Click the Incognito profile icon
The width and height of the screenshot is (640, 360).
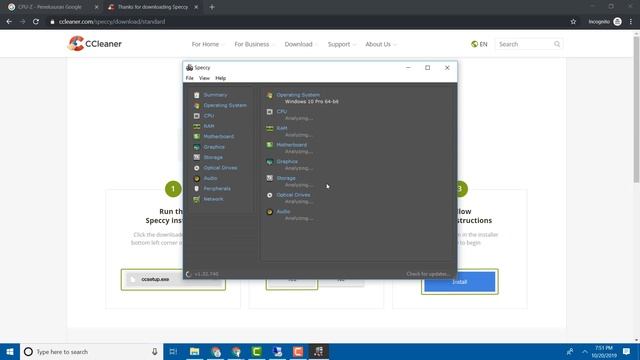pyautogui.click(x=617, y=22)
